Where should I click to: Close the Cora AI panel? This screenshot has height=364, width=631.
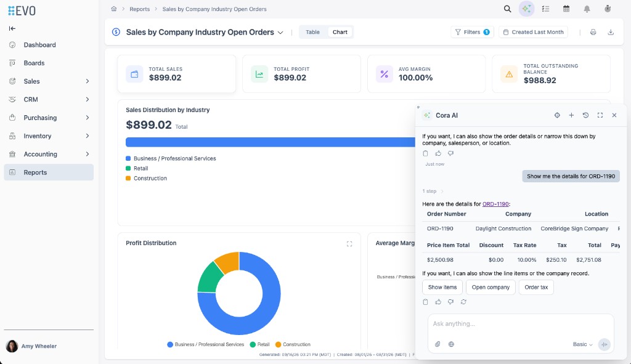click(614, 115)
